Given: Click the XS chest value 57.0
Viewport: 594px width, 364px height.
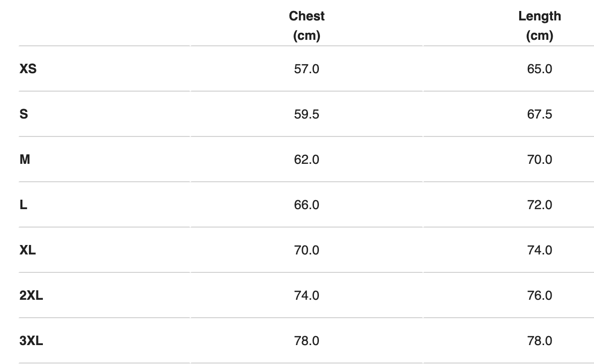Looking at the screenshot, I should pyautogui.click(x=306, y=69).
